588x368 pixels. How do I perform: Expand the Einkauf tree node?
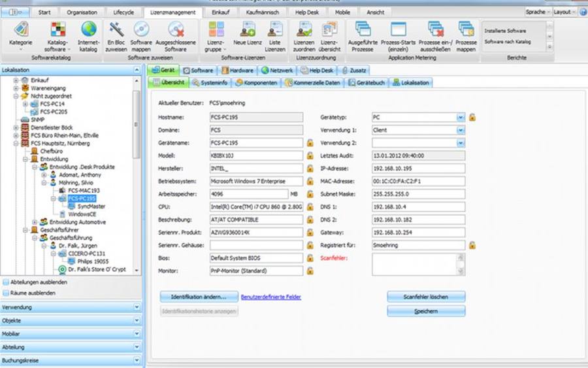[x=16, y=80]
